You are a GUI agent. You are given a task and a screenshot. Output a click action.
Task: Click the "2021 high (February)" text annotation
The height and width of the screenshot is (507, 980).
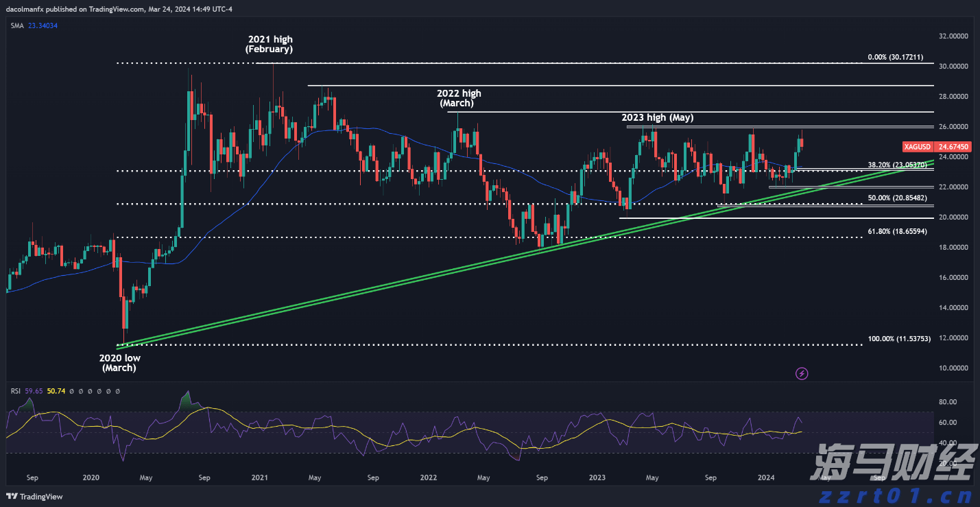coord(269,45)
